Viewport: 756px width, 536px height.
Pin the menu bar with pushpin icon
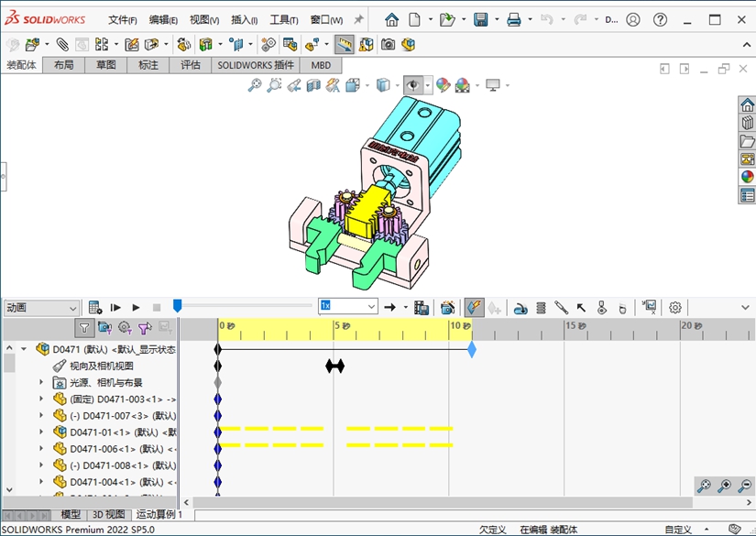click(x=358, y=20)
